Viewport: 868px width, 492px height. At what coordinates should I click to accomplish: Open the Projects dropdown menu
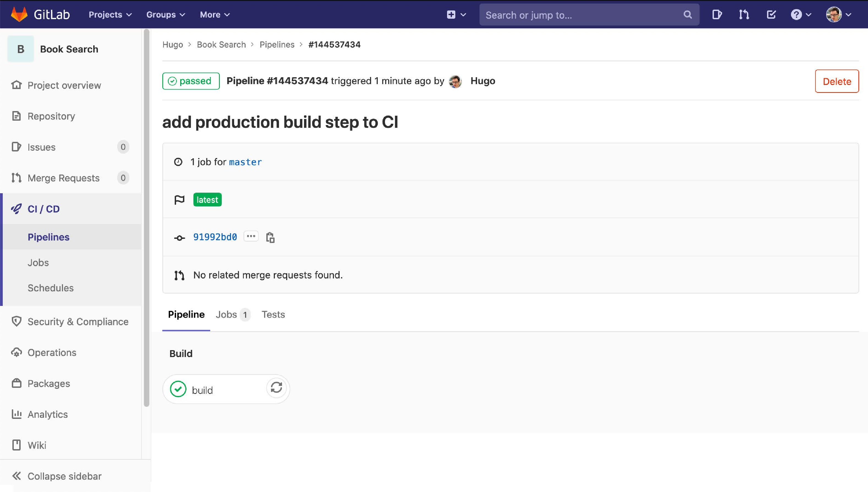tap(110, 15)
